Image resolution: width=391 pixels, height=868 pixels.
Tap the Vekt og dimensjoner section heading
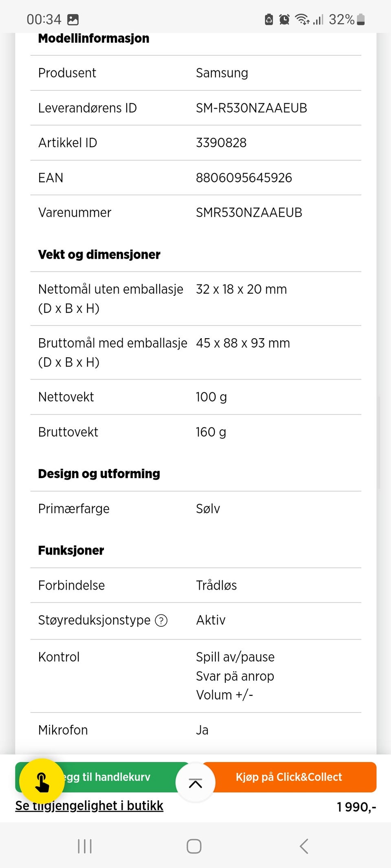pyautogui.click(x=99, y=255)
